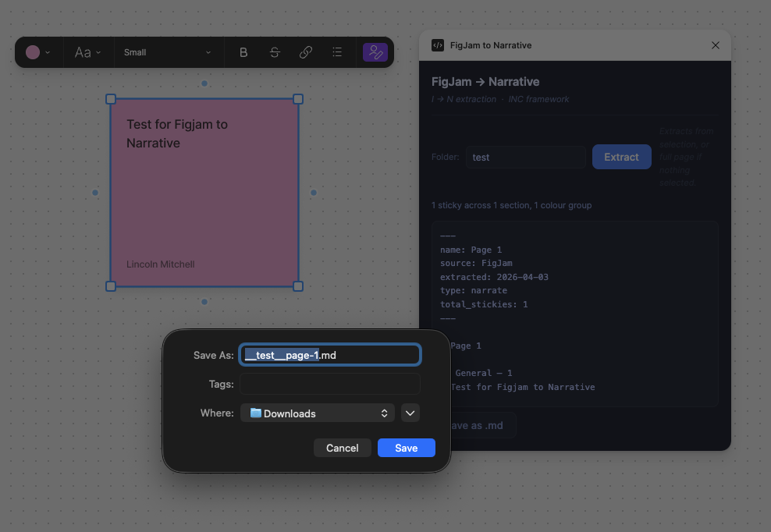
Task: Click the General — 1 line in output
Action: (x=483, y=373)
